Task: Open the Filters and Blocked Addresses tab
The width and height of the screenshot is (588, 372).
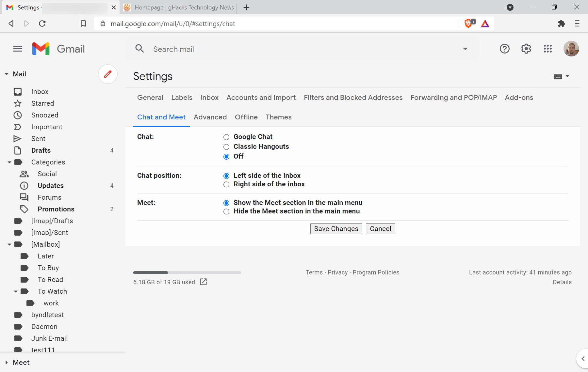Action: (353, 98)
